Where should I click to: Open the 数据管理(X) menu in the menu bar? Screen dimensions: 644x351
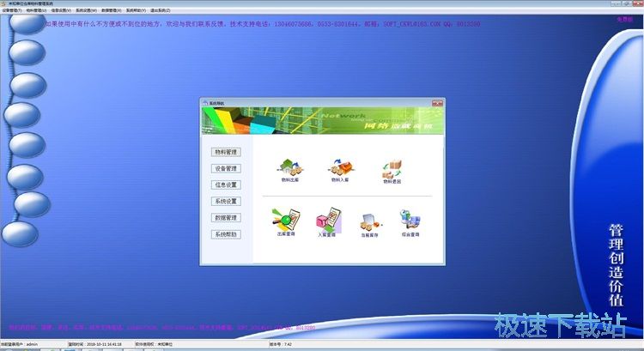(111, 10)
